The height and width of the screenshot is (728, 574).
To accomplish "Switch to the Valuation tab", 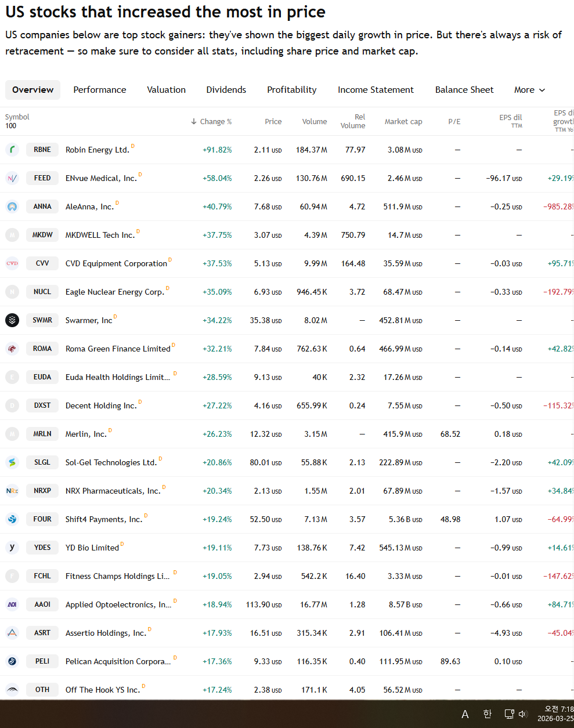I will point(167,90).
